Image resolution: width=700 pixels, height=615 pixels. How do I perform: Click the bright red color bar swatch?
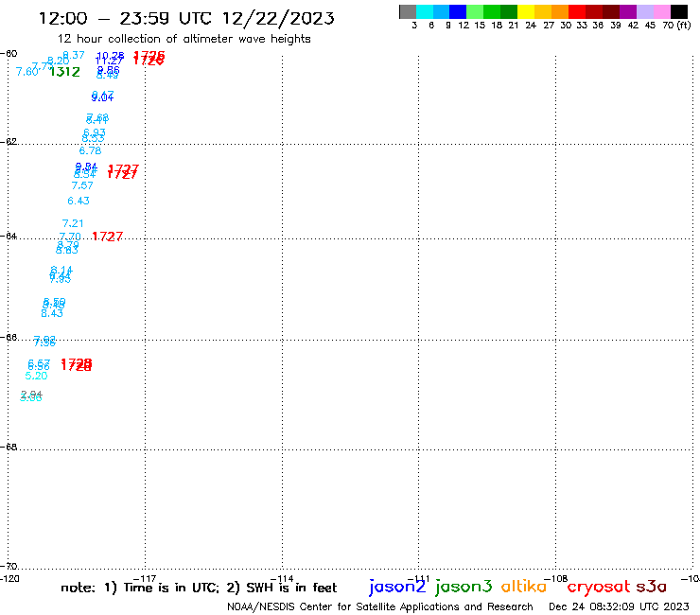(577, 11)
